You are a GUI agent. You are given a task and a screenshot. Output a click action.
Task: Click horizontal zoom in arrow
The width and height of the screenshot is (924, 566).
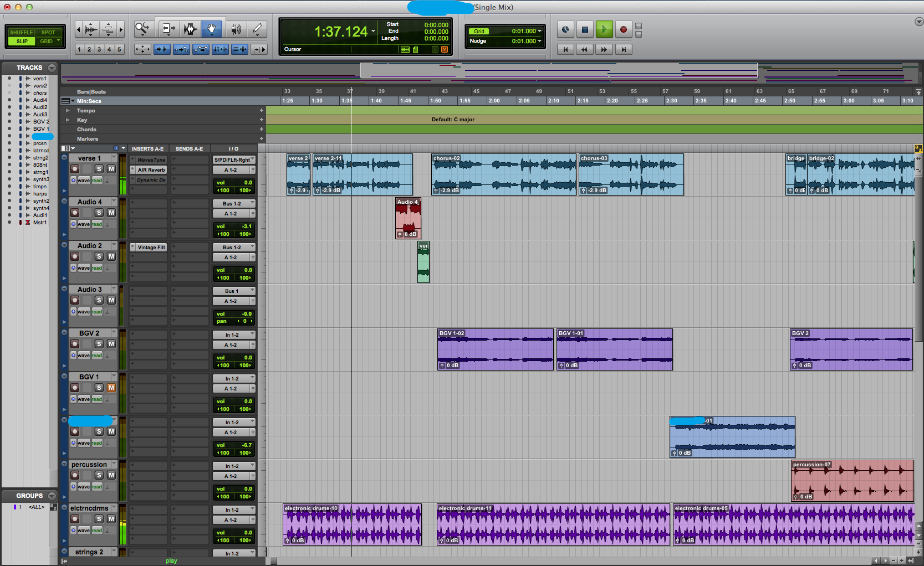tap(121, 29)
